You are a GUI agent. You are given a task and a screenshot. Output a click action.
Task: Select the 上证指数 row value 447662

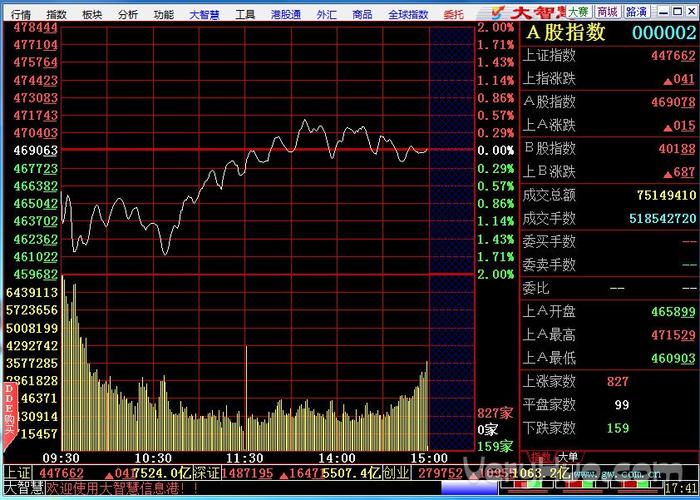coord(673,56)
